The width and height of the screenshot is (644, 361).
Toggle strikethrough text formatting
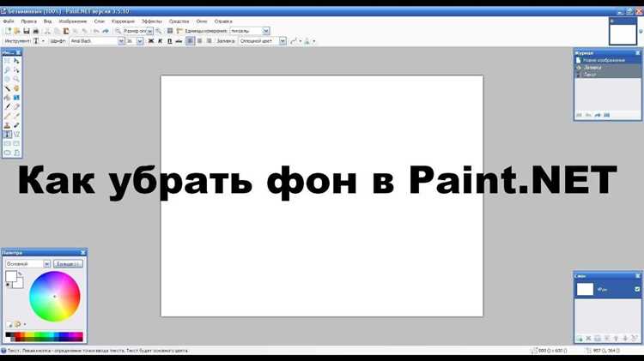[179, 41]
